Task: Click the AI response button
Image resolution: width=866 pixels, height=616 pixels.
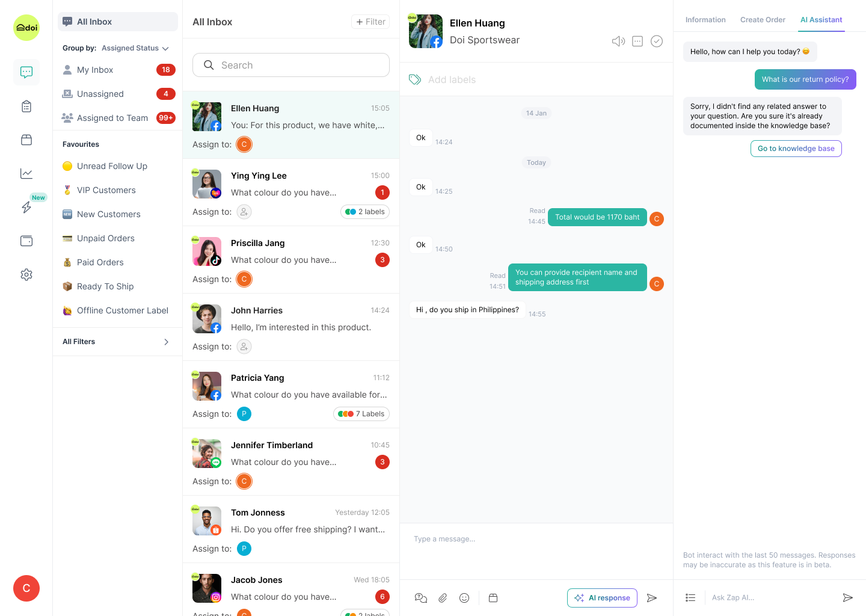Action: point(602,598)
